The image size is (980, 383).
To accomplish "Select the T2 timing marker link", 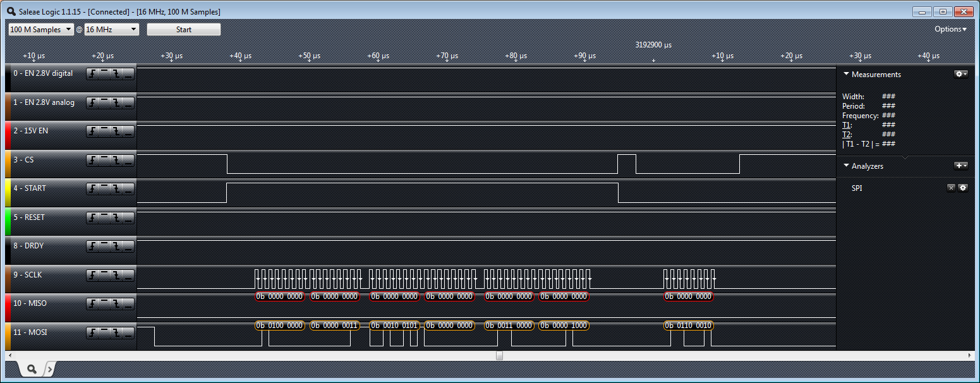I will [847, 135].
